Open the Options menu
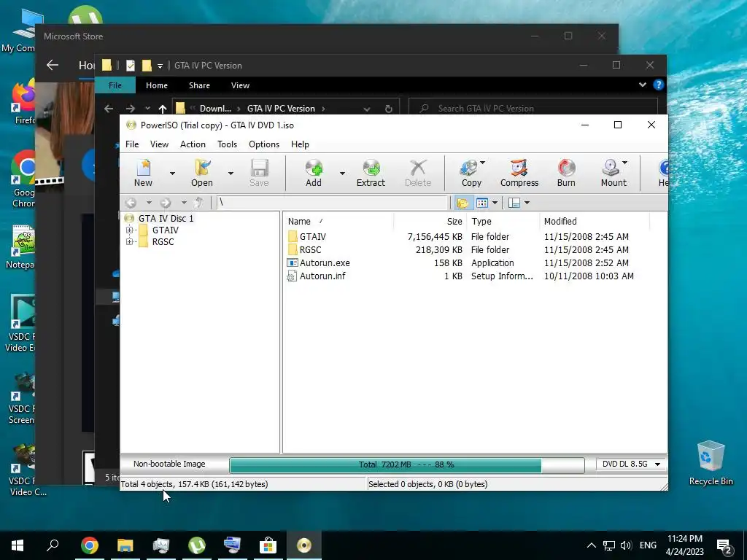This screenshot has width=747, height=560. 264,144
